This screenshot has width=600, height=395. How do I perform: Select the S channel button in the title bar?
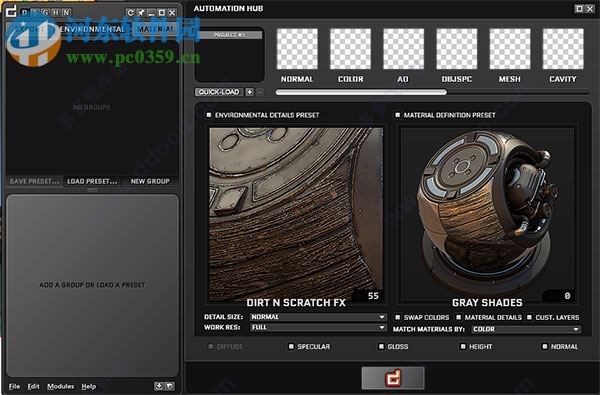[35, 13]
